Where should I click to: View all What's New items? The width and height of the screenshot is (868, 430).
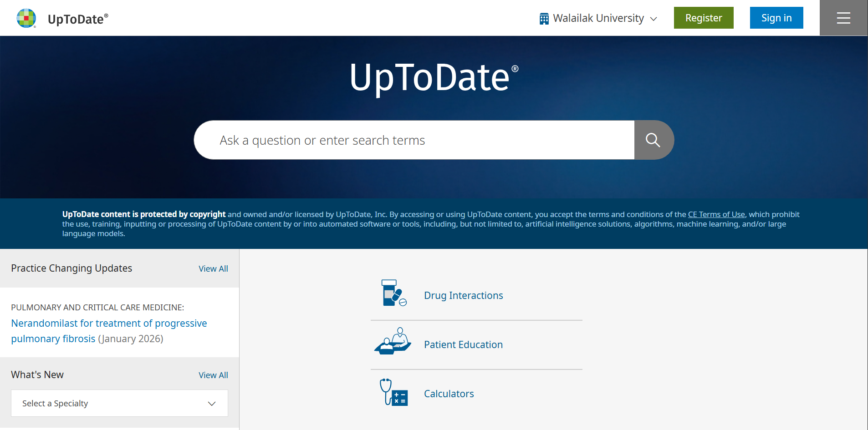point(213,375)
